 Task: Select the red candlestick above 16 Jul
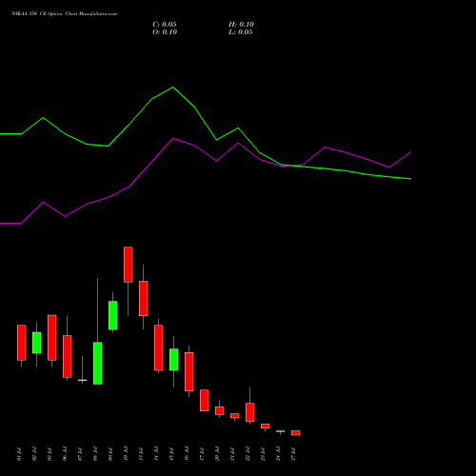tap(189, 371)
